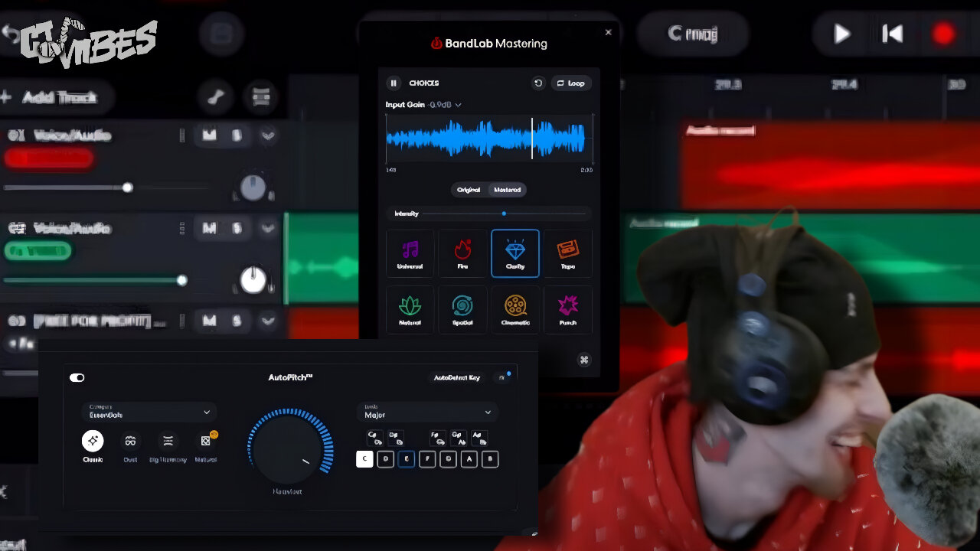
Task: Click the restart preview icon beside Loop
Action: pos(538,83)
